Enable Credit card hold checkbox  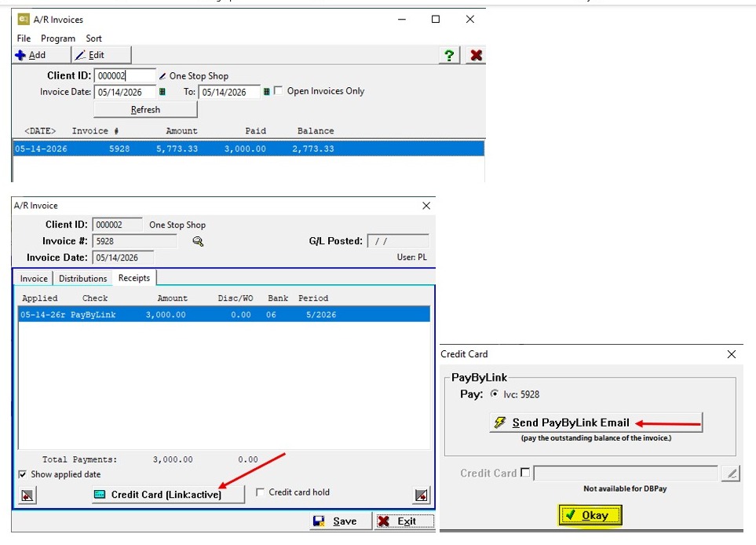tap(261, 492)
